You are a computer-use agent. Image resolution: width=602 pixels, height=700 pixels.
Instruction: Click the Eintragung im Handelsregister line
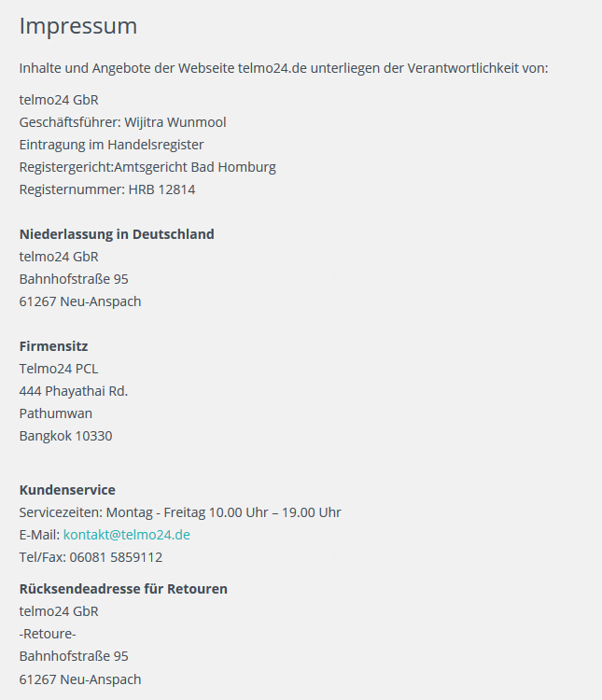112,145
